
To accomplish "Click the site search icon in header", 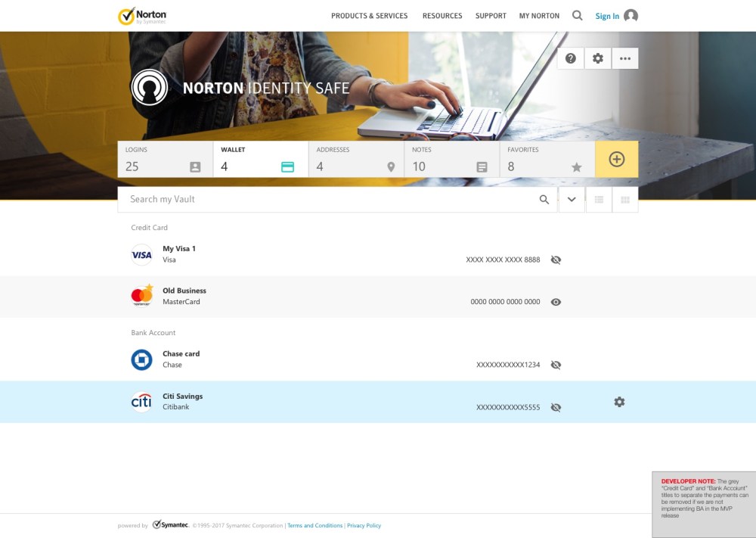I will [x=578, y=16].
